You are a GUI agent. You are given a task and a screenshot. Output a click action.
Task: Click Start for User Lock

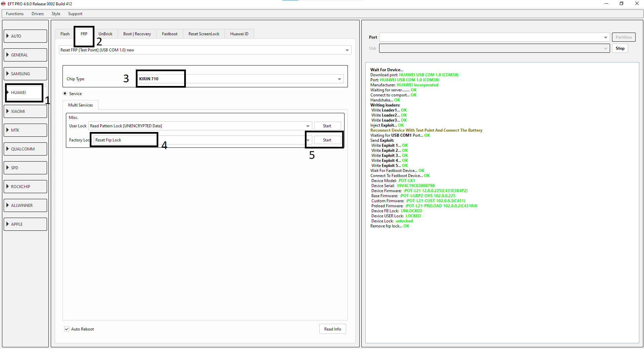tap(327, 126)
